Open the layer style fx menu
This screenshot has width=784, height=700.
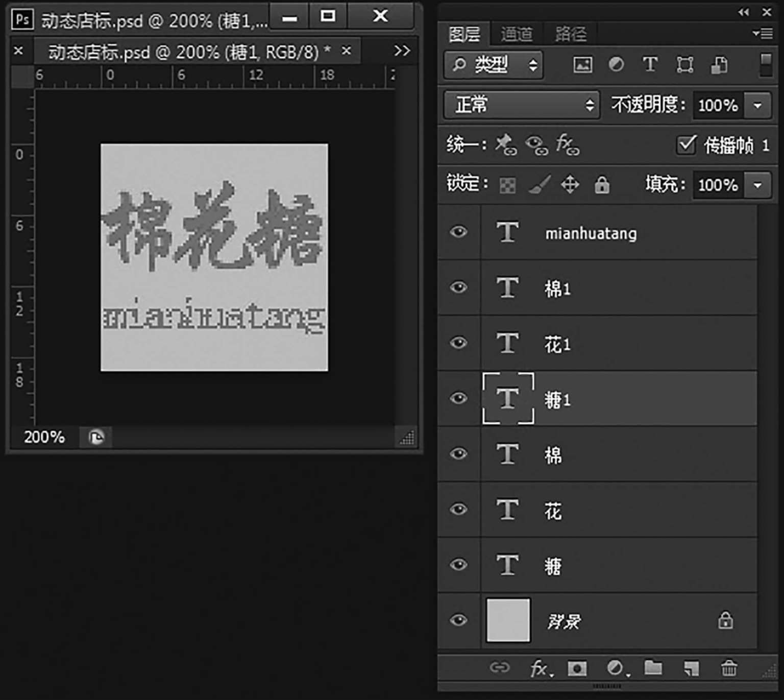click(540, 668)
